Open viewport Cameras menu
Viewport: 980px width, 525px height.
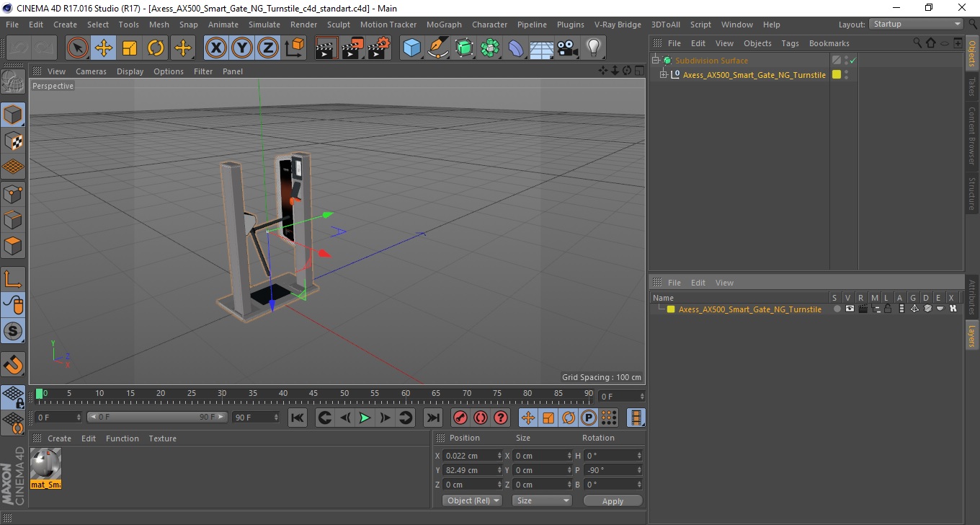click(x=91, y=71)
